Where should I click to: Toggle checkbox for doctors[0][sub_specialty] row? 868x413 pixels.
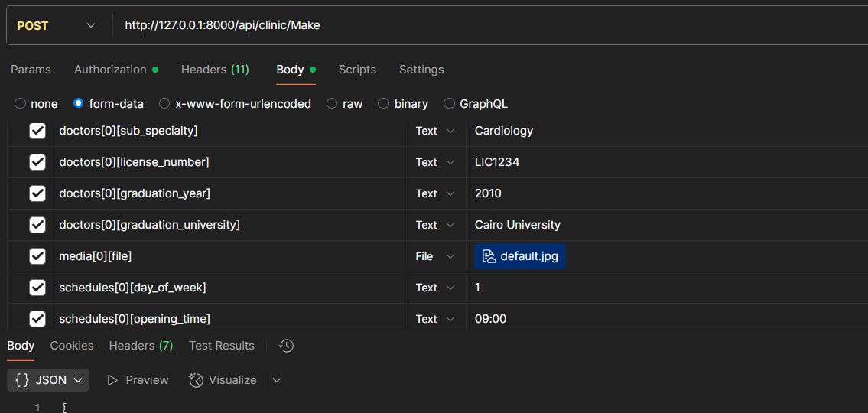click(37, 131)
